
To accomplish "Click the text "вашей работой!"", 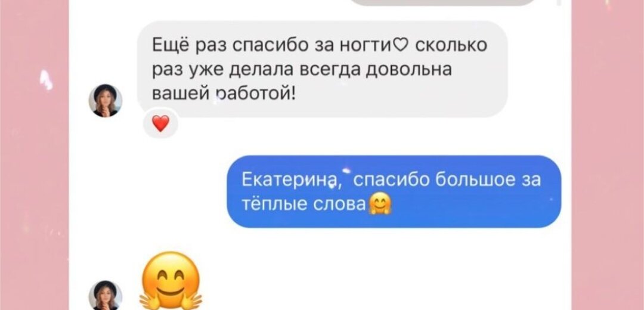I will point(224,94).
